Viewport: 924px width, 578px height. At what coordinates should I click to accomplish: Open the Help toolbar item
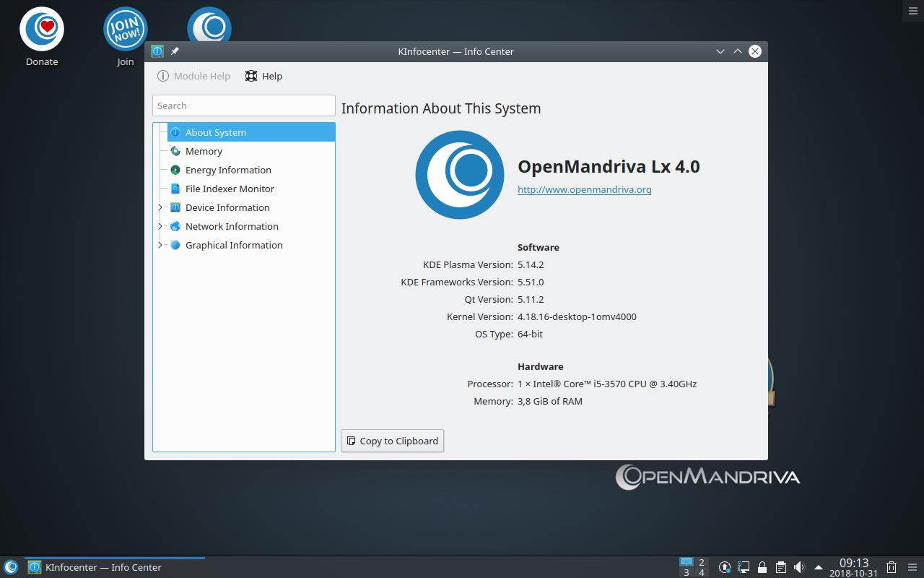coord(263,76)
